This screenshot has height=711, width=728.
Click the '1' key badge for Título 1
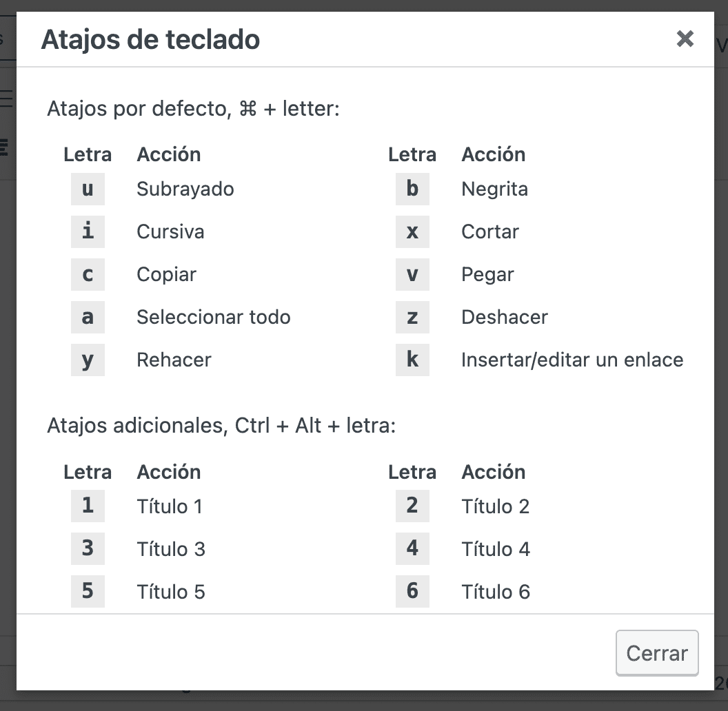coord(88,506)
